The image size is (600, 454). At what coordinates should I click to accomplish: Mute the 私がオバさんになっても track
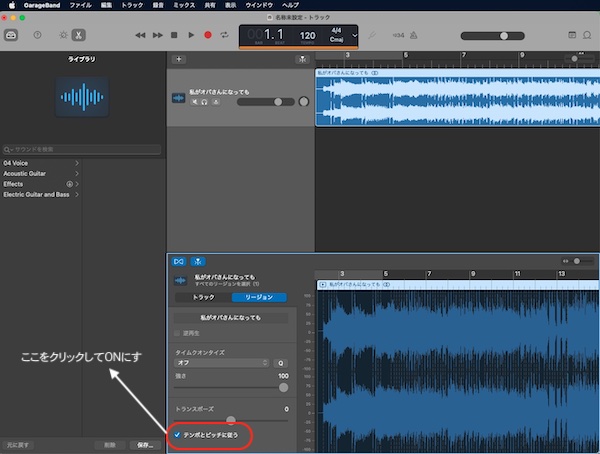[195, 102]
